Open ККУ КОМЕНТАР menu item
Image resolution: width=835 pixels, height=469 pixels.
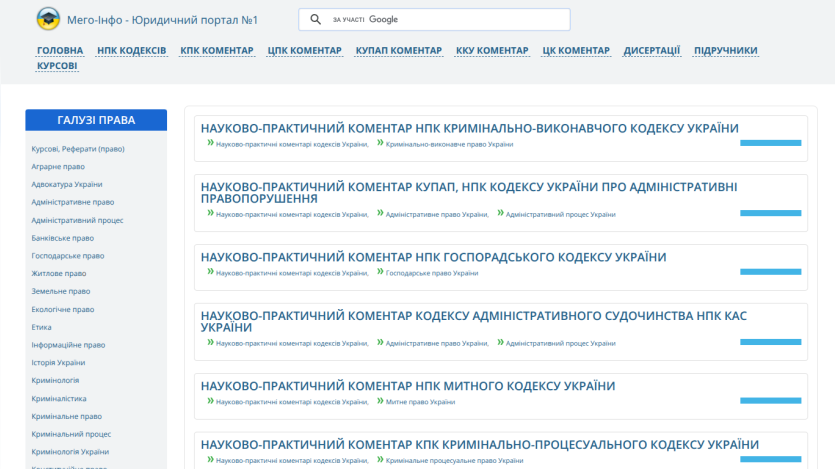pos(492,51)
